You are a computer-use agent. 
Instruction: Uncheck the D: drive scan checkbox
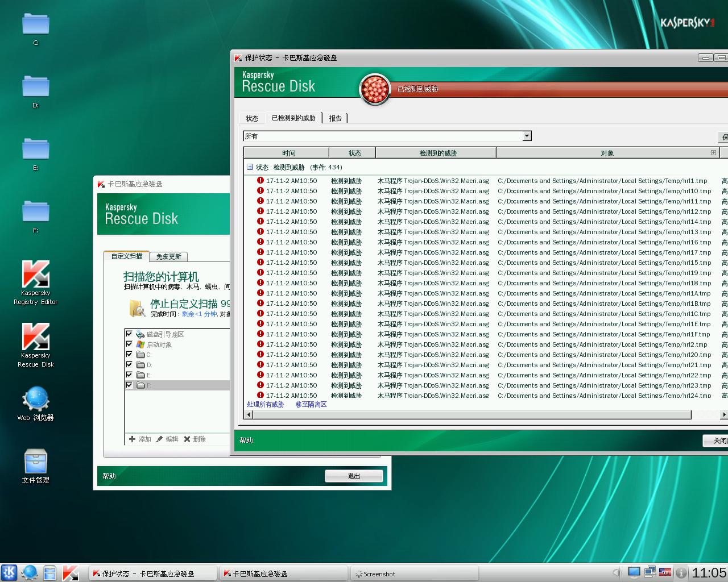[x=129, y=364]
